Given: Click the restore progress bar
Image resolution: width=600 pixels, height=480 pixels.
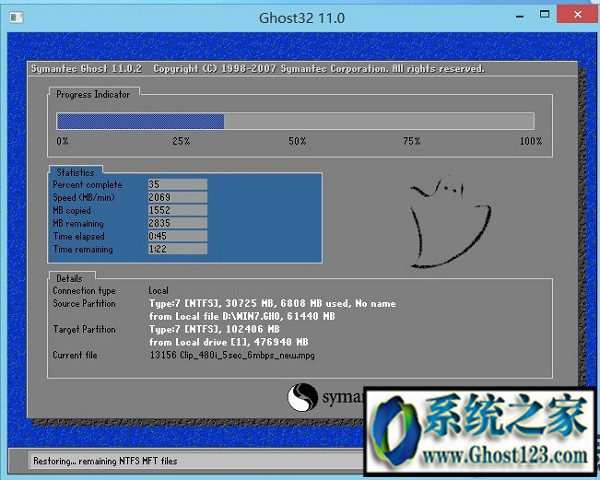Looking at the screenshot, I should [x=295, y=121].
